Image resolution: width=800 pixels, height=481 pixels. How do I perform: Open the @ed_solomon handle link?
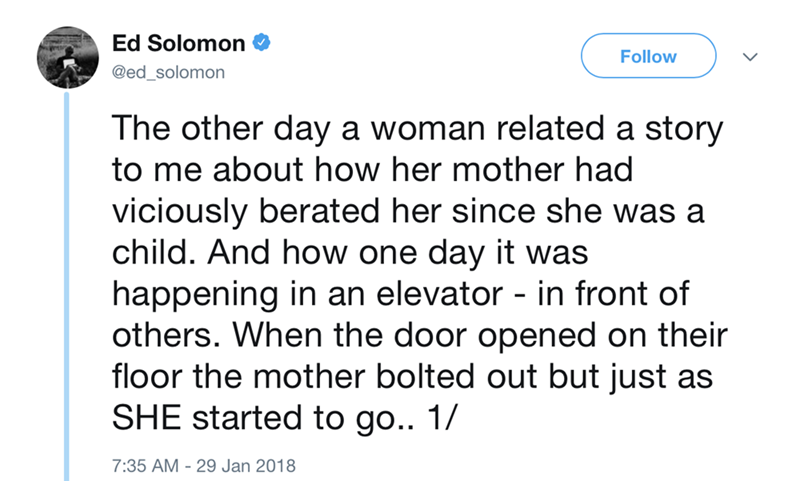click(169, 73)
